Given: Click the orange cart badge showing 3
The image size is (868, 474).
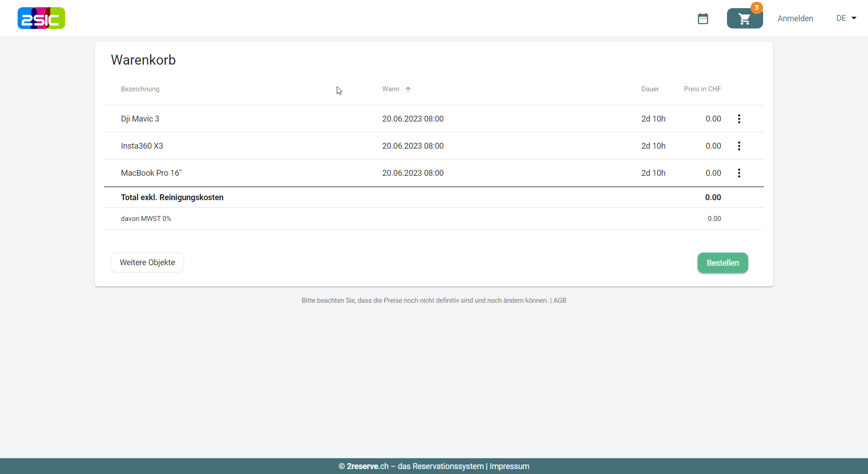Looking at the screenshot, I should [x=756, y=8].
